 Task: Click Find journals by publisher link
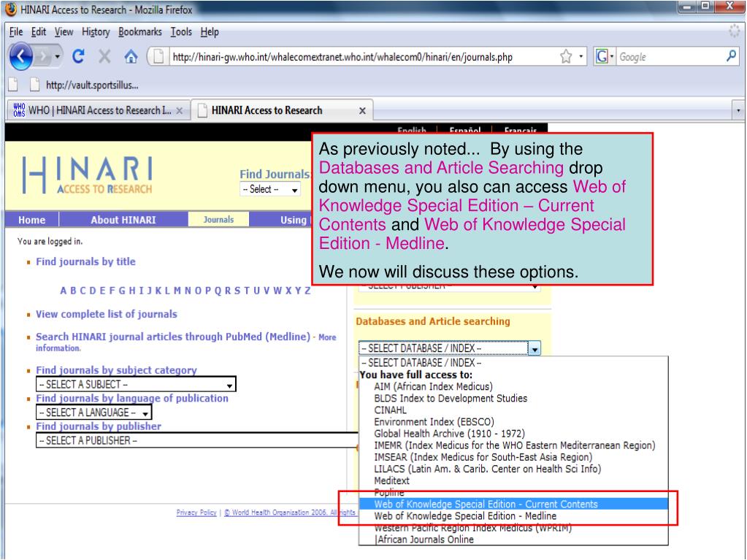99,426
